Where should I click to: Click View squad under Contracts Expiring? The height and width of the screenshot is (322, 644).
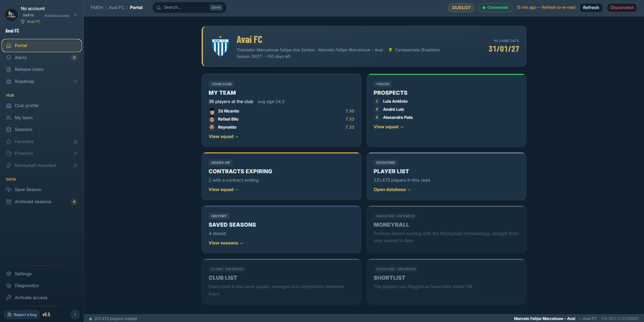(x=223, y=190)
